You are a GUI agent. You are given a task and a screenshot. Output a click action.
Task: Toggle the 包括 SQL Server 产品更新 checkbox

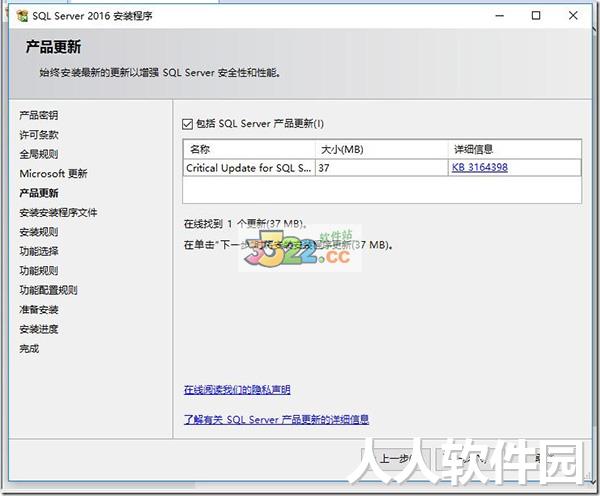coord(187,124)
